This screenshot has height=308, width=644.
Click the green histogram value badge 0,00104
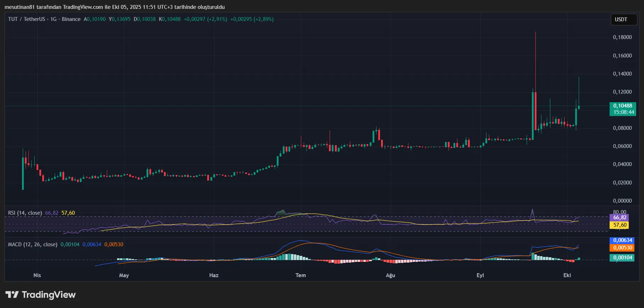click(x=622, y=258)
